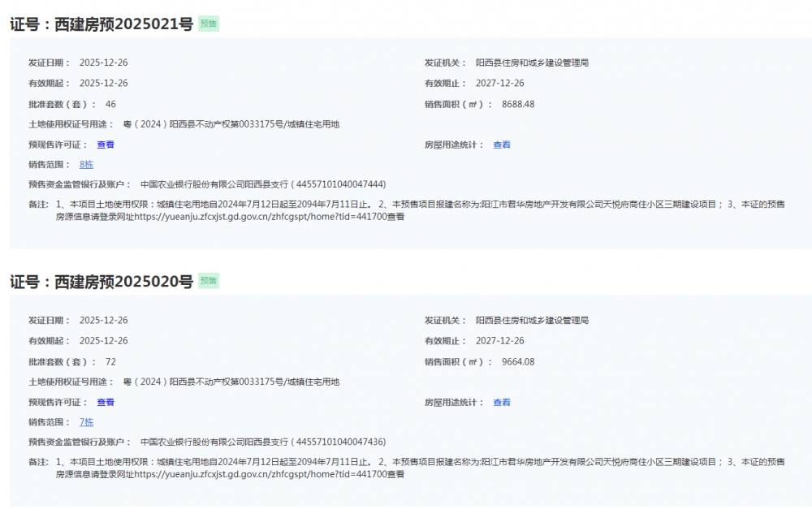Click the approved units value 46

pos(110,104)
